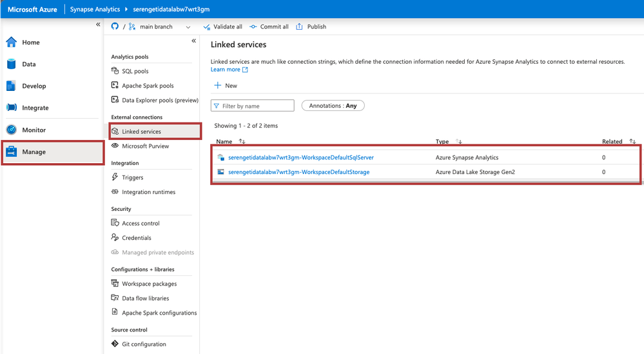Click the New linked service button
Viewport: 644px width, 354px height.
coord(226,85)
